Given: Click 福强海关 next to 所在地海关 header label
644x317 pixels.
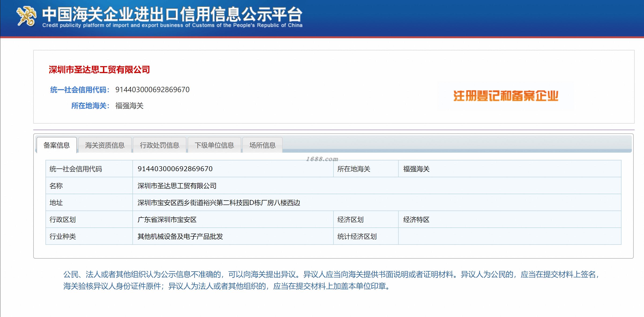Looking at the screenshot, I should coord(129,106).
